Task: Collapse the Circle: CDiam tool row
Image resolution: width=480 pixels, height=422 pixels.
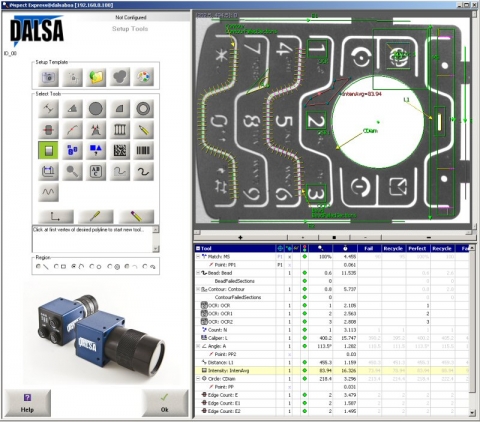Action: tap(198, 379)
